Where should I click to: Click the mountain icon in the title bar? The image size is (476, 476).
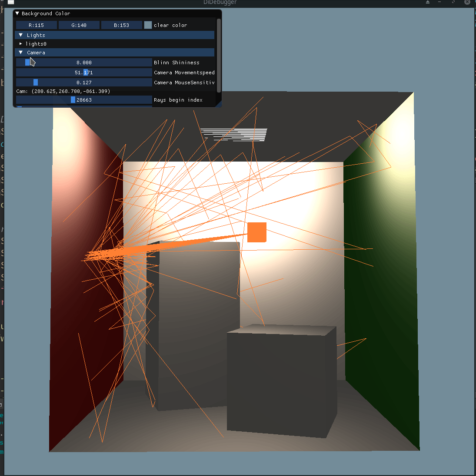427,2
